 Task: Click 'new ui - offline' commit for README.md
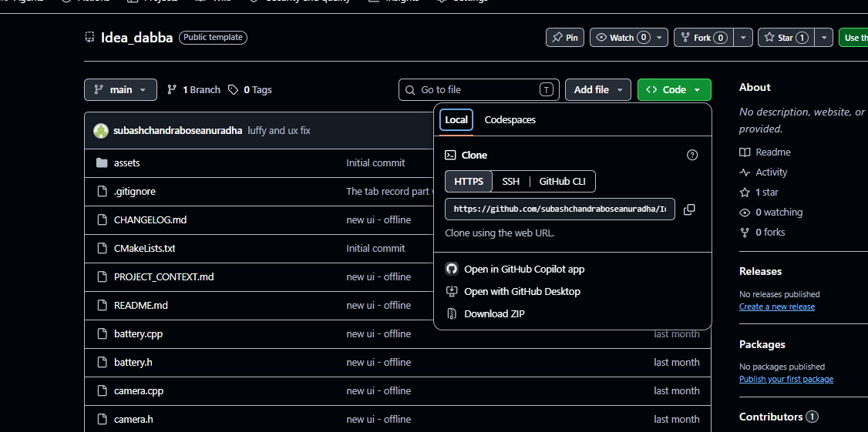click(x=378, y=306)
